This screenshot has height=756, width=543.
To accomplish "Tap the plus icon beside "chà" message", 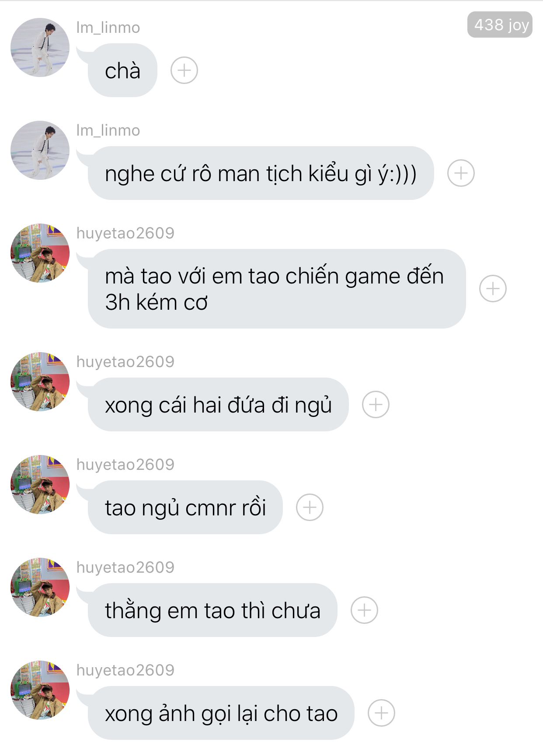I will coord(184,70).
